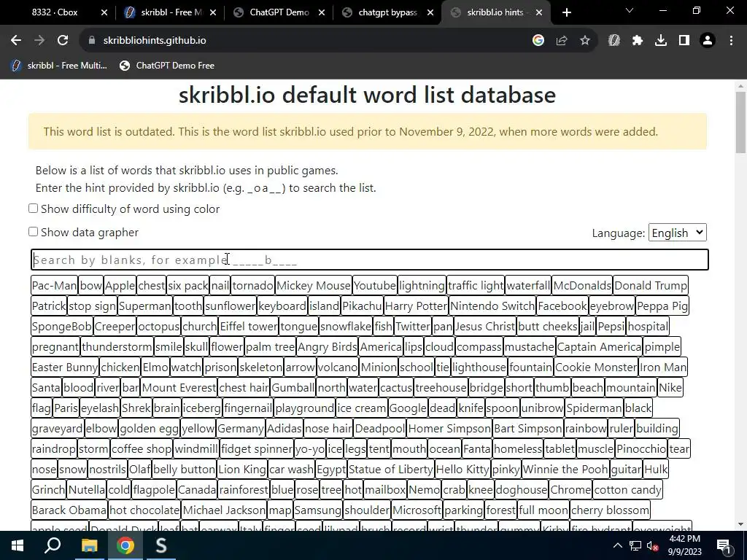
Task: Switch to the ChatGPT Demo tab
Action: (x=279, y=12)
